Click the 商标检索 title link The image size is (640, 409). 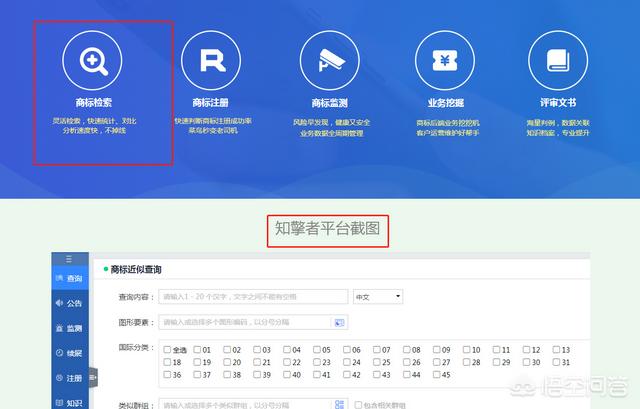click(x=93, y=102)
